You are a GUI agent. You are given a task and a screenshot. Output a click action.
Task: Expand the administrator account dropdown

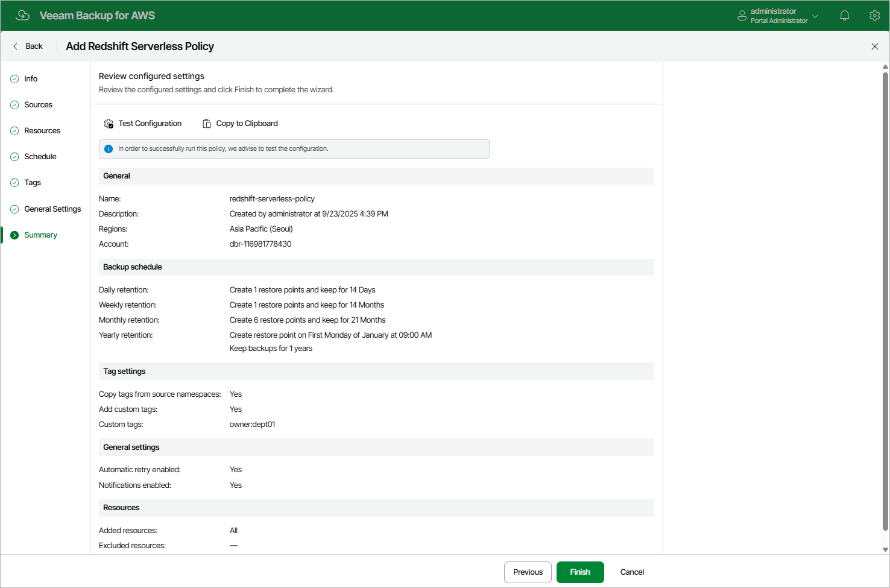tap(815, 16)
